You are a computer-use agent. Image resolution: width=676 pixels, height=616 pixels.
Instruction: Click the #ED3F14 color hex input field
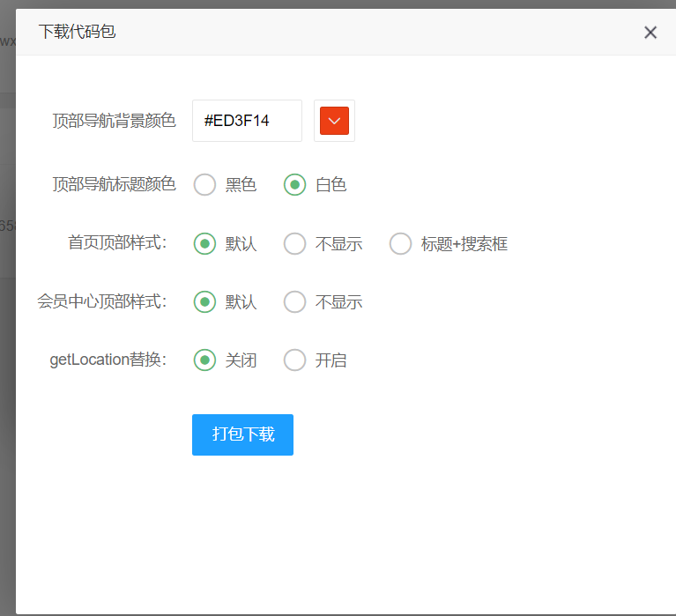point(247,121)
